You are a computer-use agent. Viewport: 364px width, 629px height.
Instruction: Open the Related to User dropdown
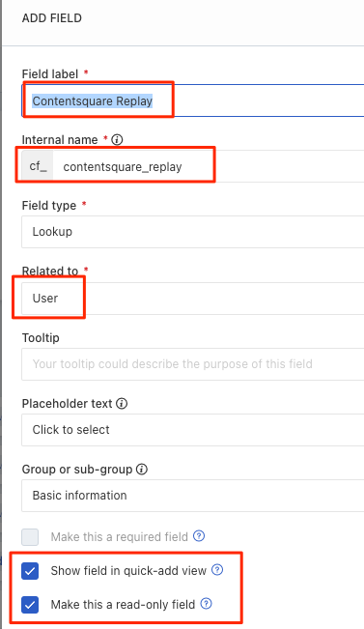point(193,299)
